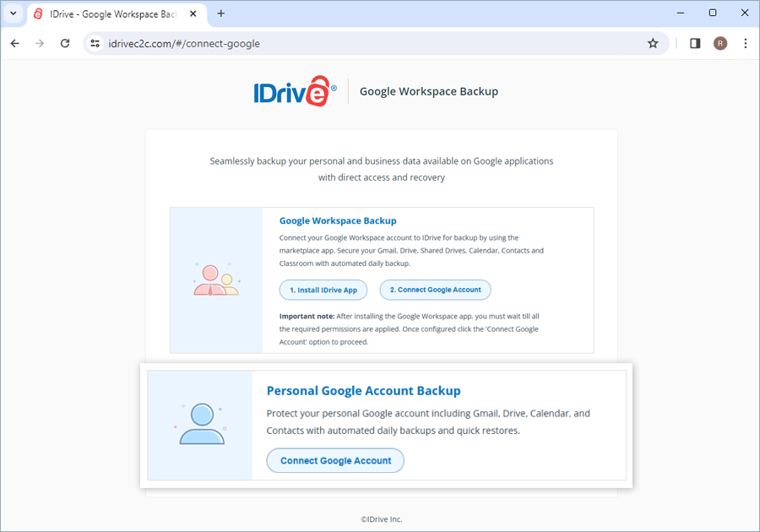Screen dimensions: 760x532
Task: Click the 2. Connect Google Account button
Action: coord(435,290)
